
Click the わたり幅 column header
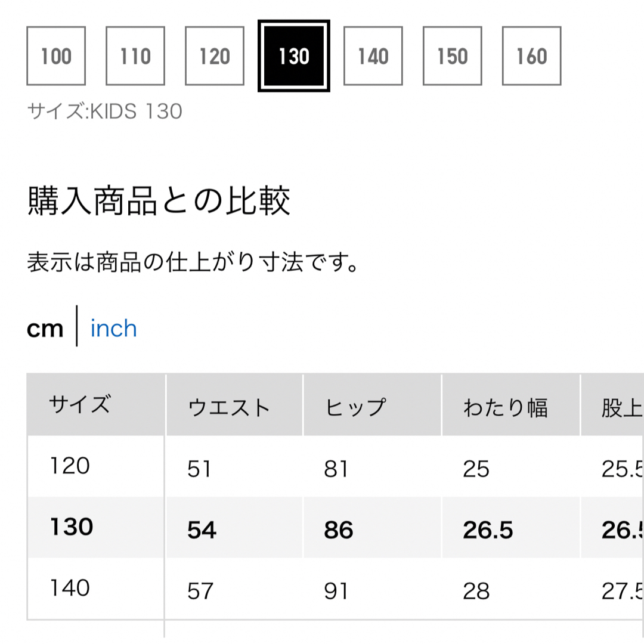click(x=511, y=404)
